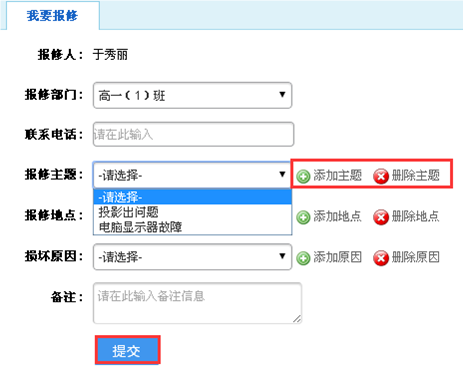This screenshot has width=464, height=380.
Task: Expand the 损坏原因 dropdown
Action: click(x=193, y=257)
